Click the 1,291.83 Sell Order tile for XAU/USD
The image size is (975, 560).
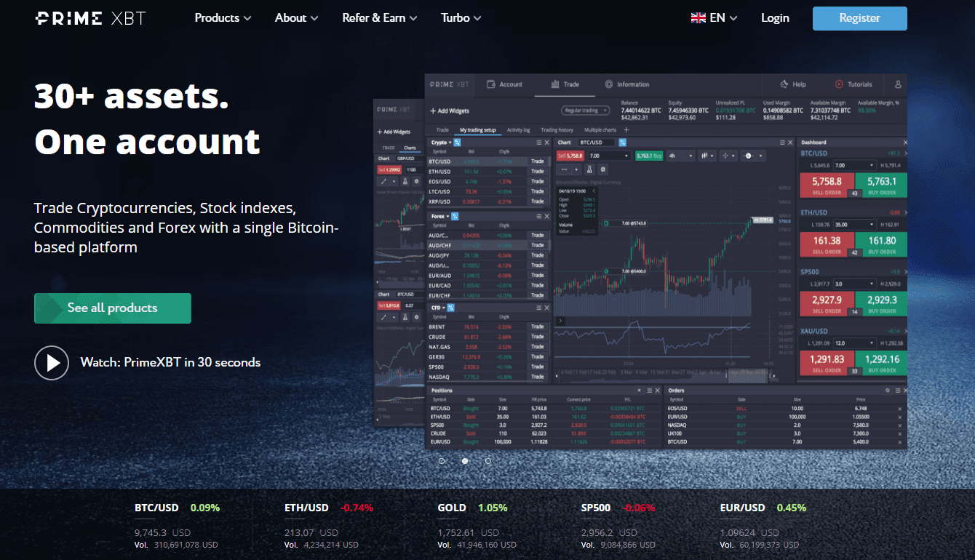826,363
